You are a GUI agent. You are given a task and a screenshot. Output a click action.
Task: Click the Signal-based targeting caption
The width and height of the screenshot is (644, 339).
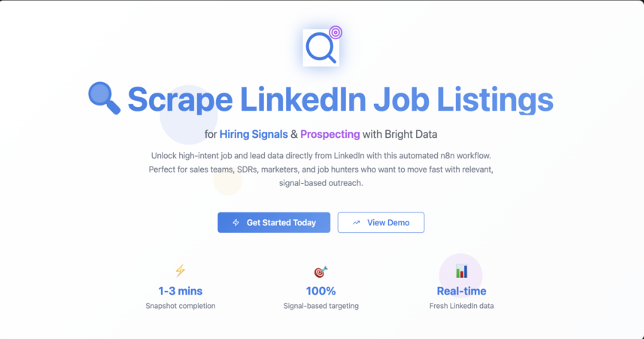click(320, 306)
